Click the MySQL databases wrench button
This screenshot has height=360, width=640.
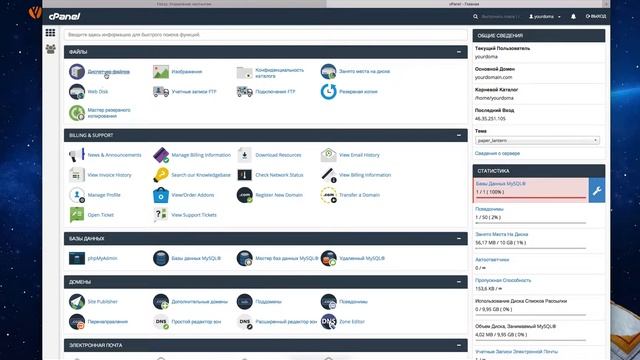(597, 190)
